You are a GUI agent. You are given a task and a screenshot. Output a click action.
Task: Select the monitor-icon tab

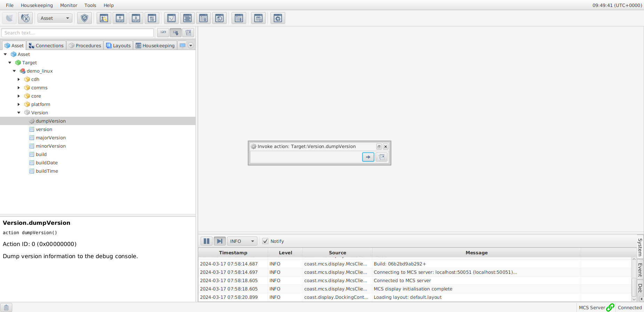tap(183, 46)
